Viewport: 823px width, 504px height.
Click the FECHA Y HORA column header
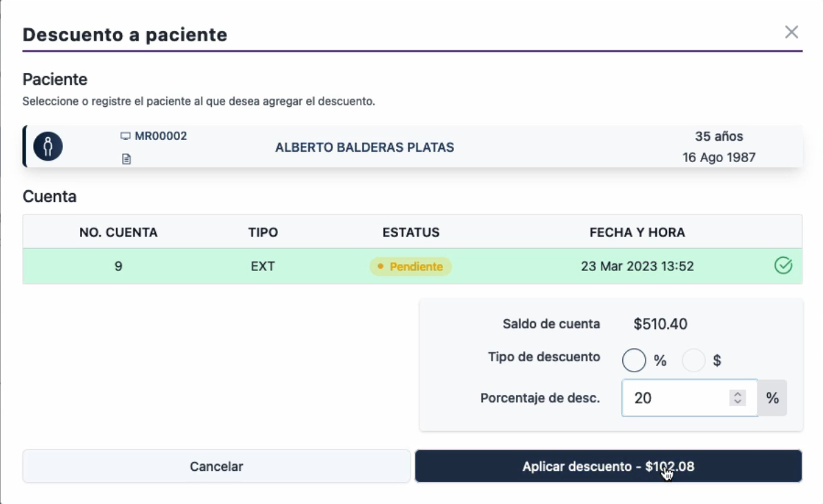coord(637,232)
